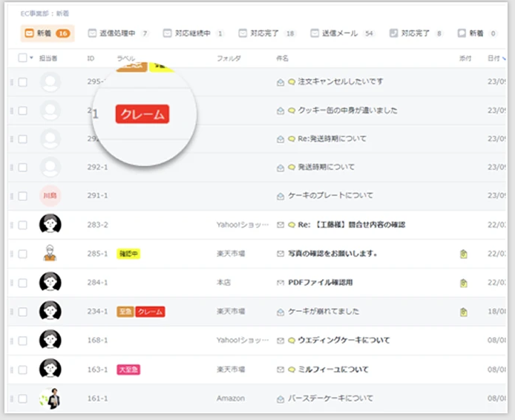Screen dimensions: 515x420
Task: Click comment bubble on ウエディングケーキについて row
Action: (292, 341)
